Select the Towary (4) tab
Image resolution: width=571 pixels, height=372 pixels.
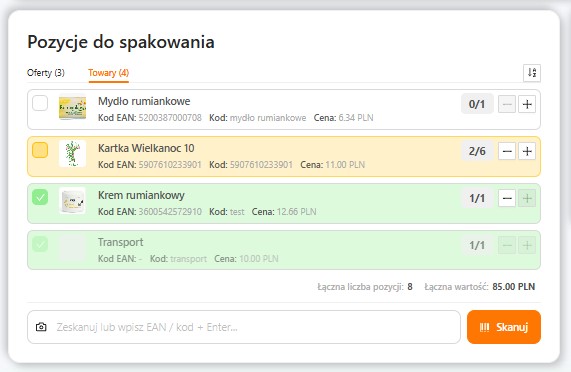(109, 73)
